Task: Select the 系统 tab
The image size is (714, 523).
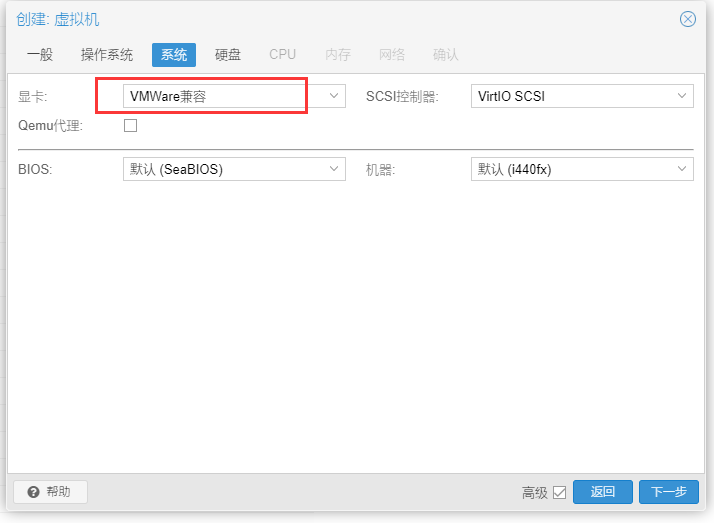Action: click(x=174, y=55)
